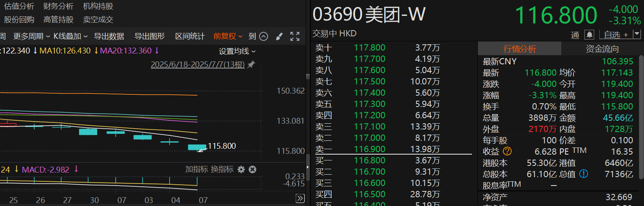The image size is (644, 206).
Task: Open MACD indicator settings gear
Action: pyautogui.click(x=241, y=169)
